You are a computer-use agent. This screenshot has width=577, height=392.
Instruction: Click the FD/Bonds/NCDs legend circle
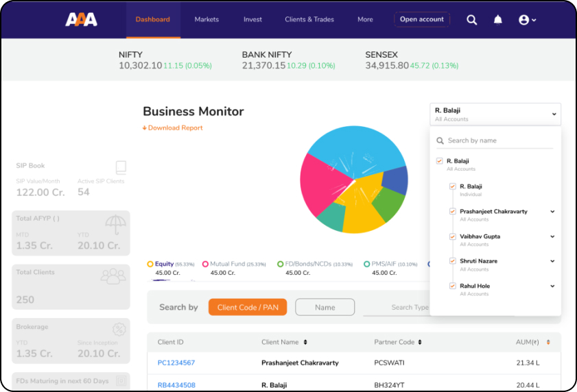click(281, 264)
